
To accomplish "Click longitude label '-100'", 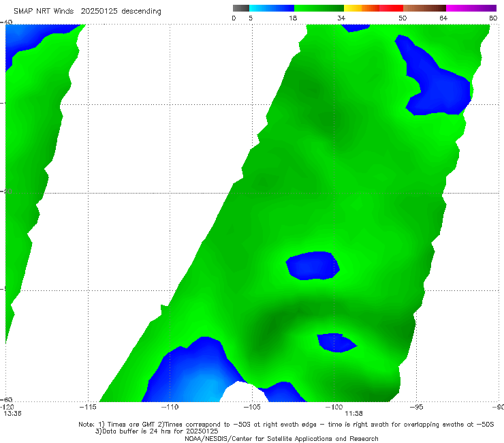I will 334,407.
